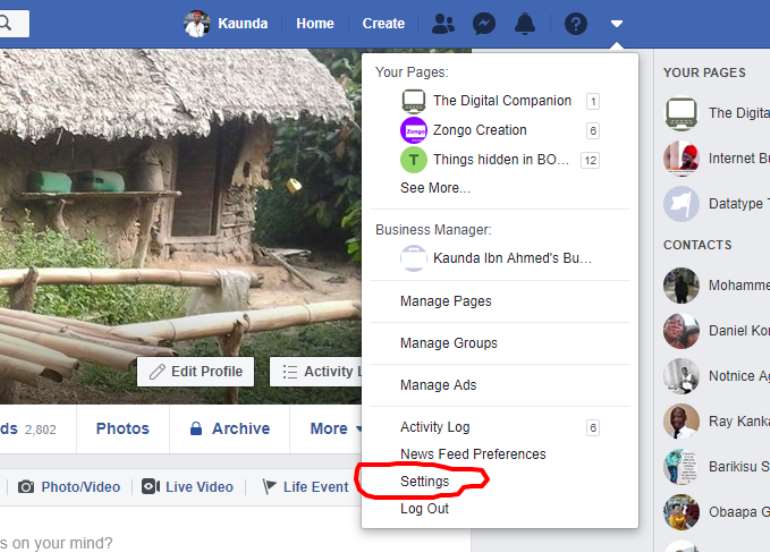
Task: Click Ray Kank... contact avatar
Action: point(681,421)
